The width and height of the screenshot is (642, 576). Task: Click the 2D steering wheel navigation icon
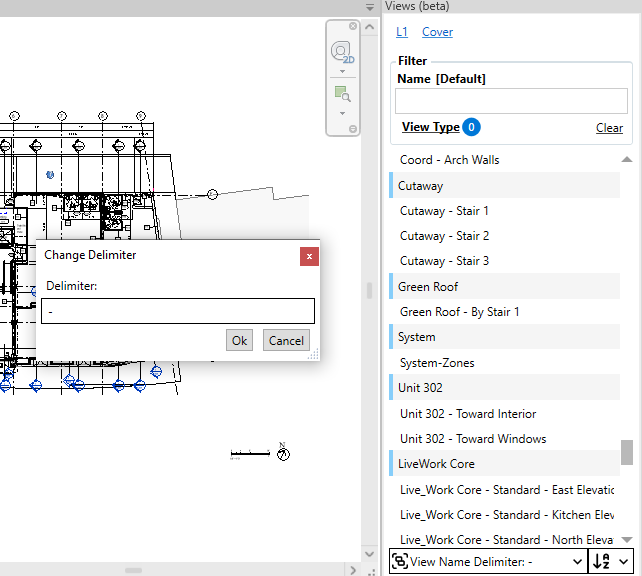[342, 52]
